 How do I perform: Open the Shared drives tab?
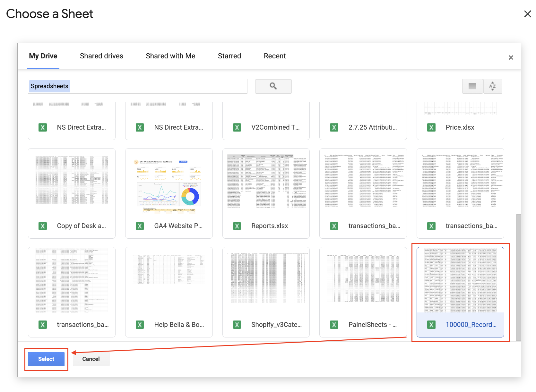(101, 56)
